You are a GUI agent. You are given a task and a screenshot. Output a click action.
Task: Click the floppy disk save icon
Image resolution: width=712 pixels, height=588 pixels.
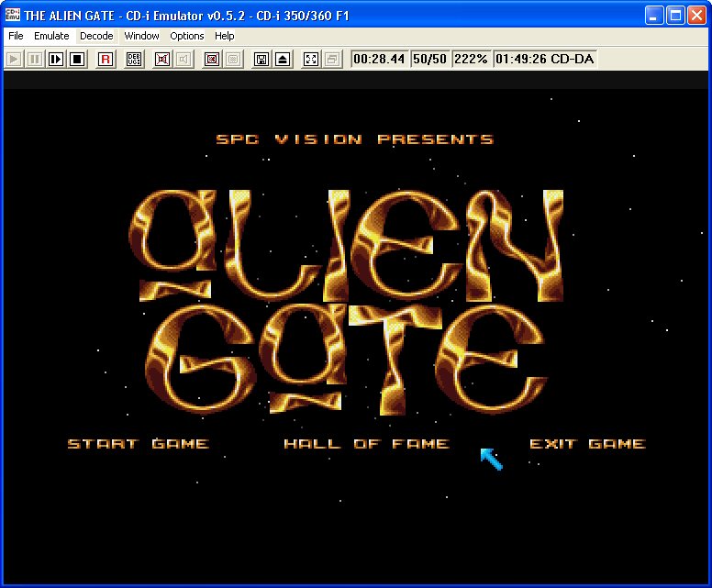pos(261,59)
